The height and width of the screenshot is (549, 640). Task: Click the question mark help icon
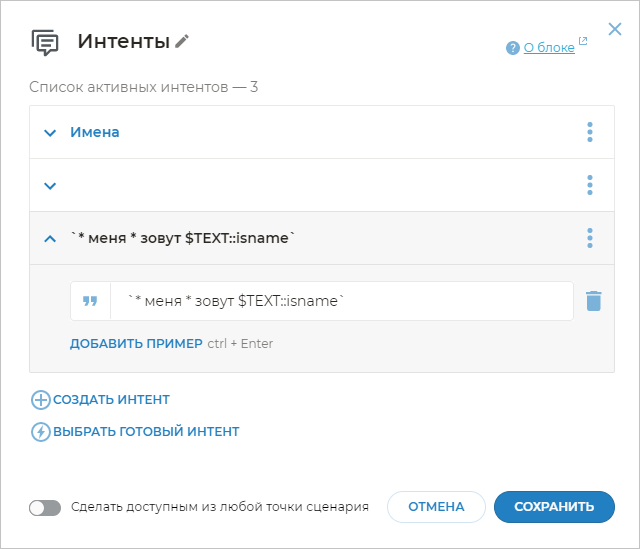coord(513,48)
